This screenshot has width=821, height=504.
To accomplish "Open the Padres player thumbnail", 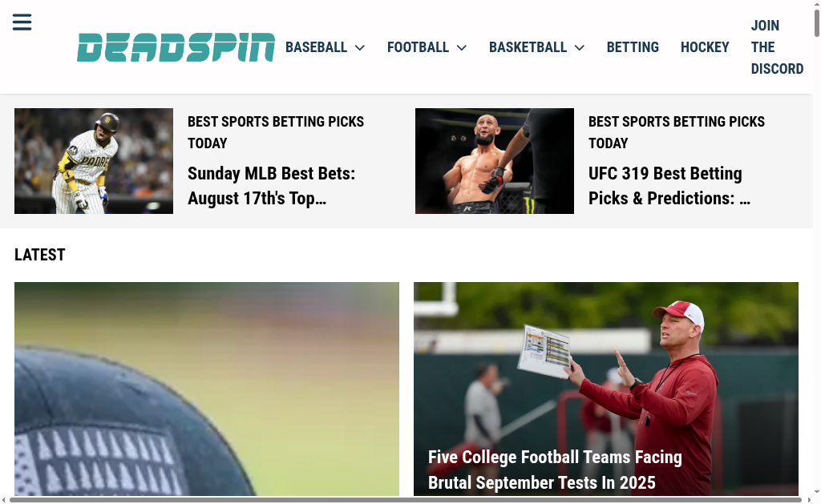I will point(94,161).
